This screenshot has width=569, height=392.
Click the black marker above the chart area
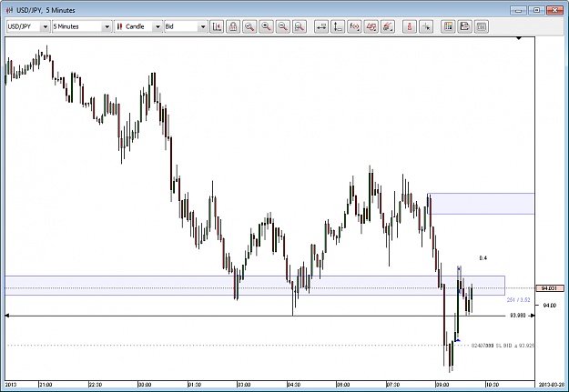pos(519,38)
